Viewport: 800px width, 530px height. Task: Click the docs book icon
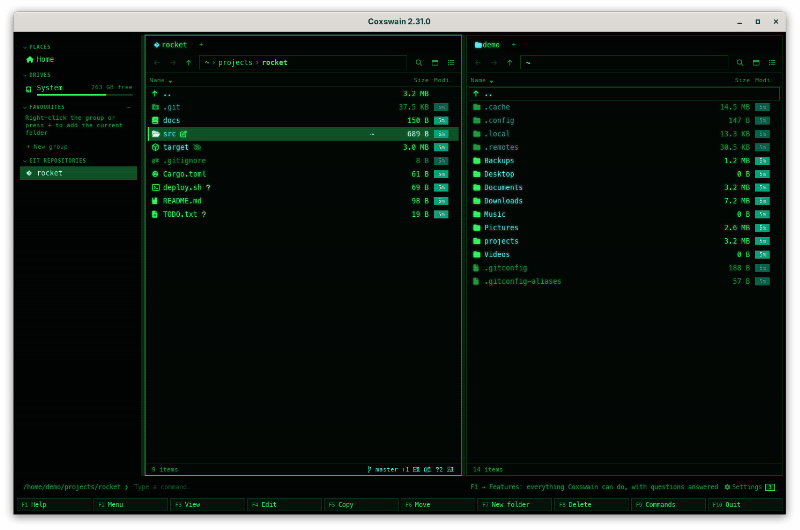pyautogui.click(x=156, y=120)
